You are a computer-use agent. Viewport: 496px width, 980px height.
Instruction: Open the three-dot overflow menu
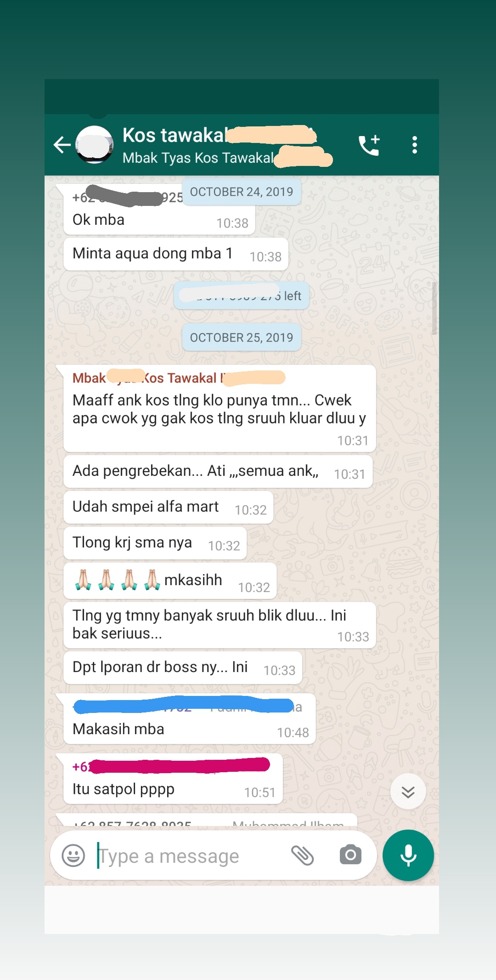(x=415, y=145)
